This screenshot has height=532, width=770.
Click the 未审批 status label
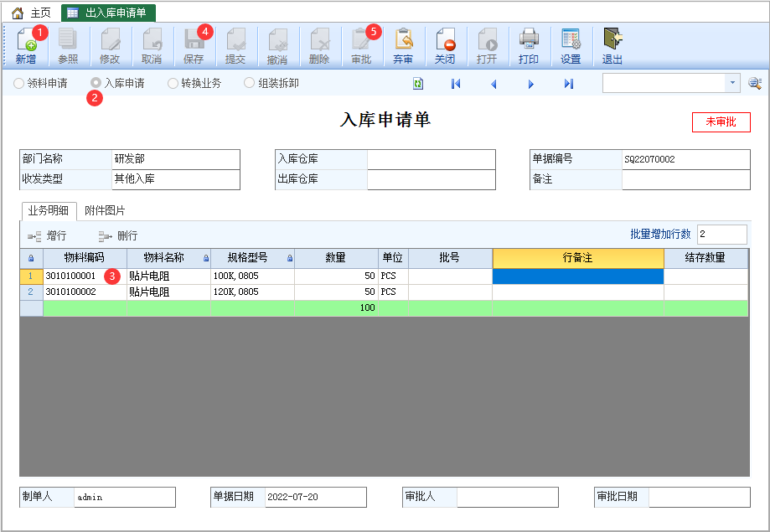[x=721, y=122]
